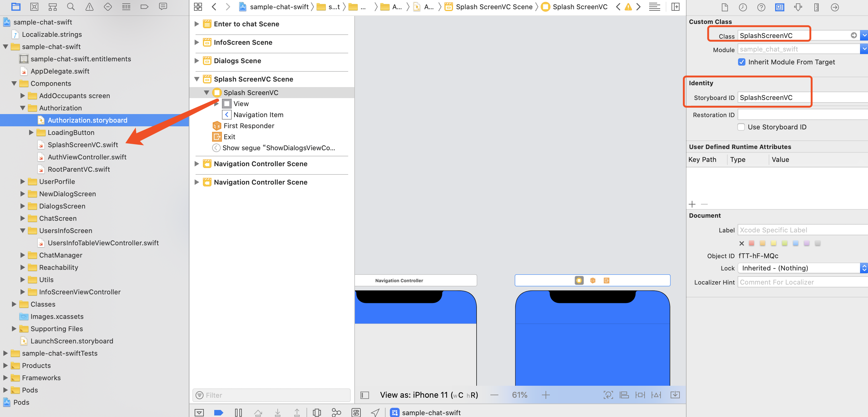868x417 pixels.
Task: Expand the Dialogs Scene row
Action: [197, 61]
